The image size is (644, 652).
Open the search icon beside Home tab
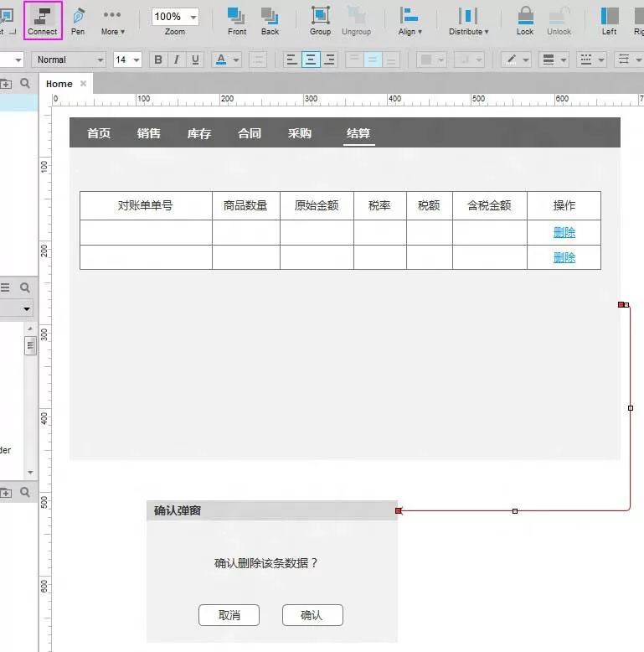pyautogui.click(x=25, y=84)
